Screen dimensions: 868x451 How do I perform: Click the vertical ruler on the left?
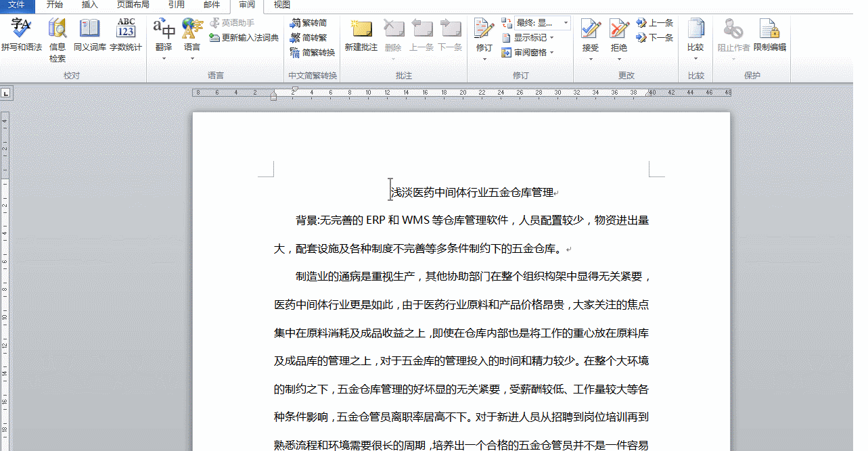click(5, 281)
